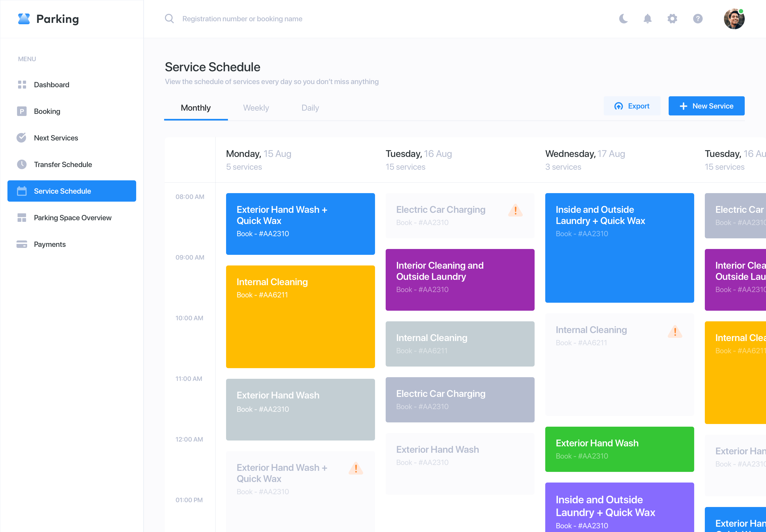Open notifications bell icon
Image resolution: width=766 pixels, height=532 pixels.
pos(647,19)
